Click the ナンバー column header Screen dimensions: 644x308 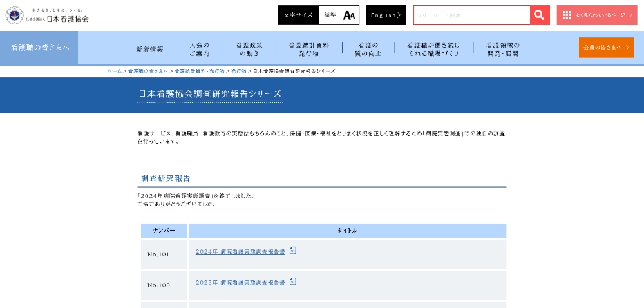164,231
